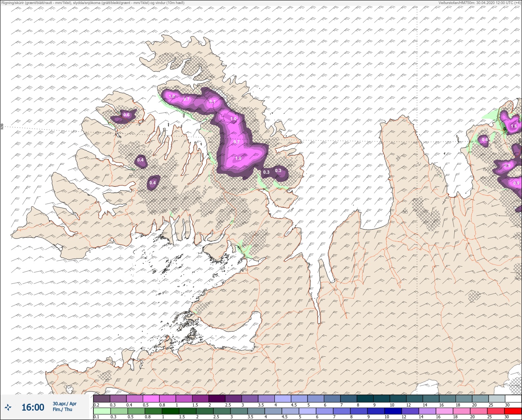Pick the upper legend swatch labeled 0.2

pyautogui.click(x=102, y=398)
